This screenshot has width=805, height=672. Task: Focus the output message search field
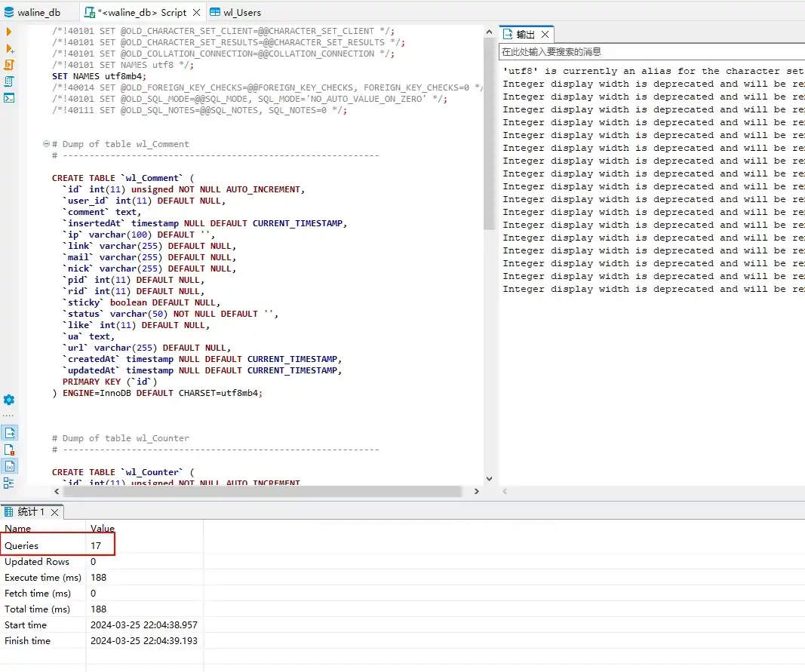pyautogui.click(x=652, y=52)
